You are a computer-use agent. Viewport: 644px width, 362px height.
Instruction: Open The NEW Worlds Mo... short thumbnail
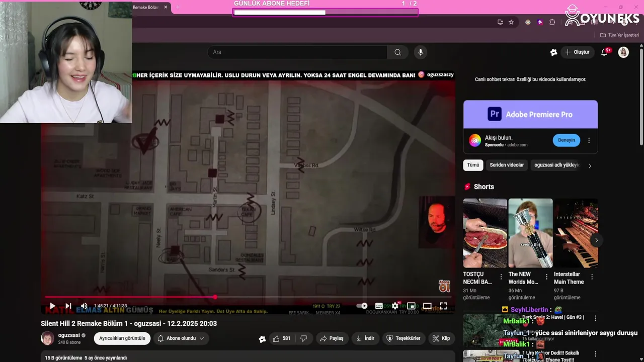[x=530, y=233]
